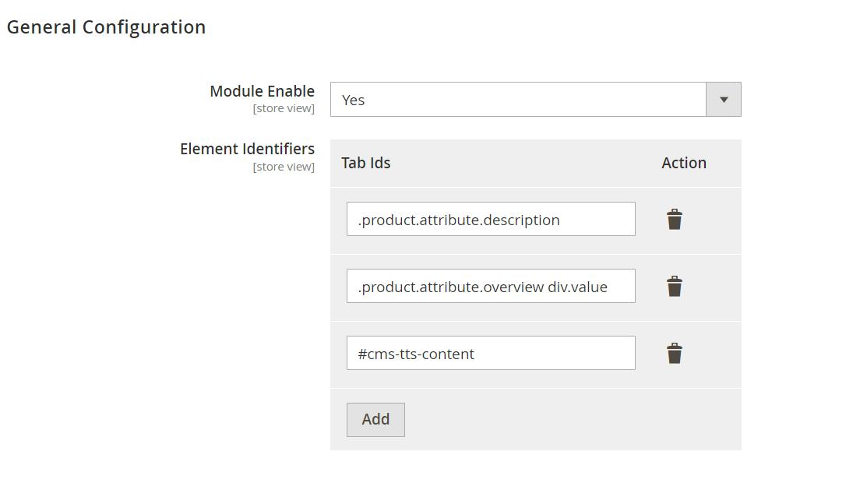Focus the .product.attribute.overview div.value field
860x504 pixels.
tap(491, 287)
